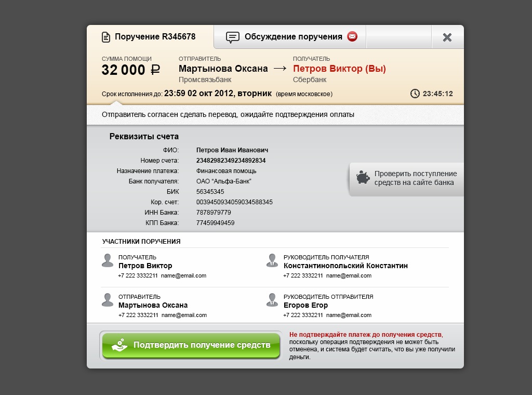Image resolution: width=532 pixels, height=395 pixels.
Task: Open Проверить поступление средств на сайте банка
Action: 406,179
